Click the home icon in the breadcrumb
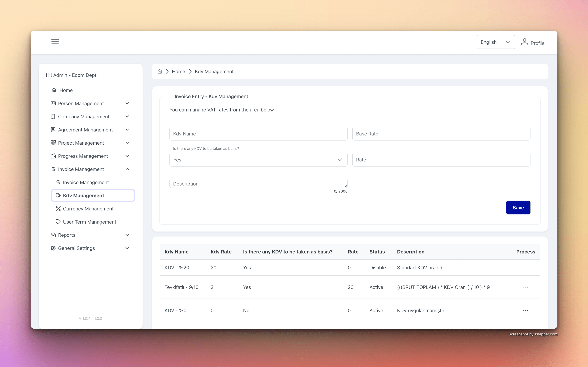588x367 pixels. tap(160, 71)
